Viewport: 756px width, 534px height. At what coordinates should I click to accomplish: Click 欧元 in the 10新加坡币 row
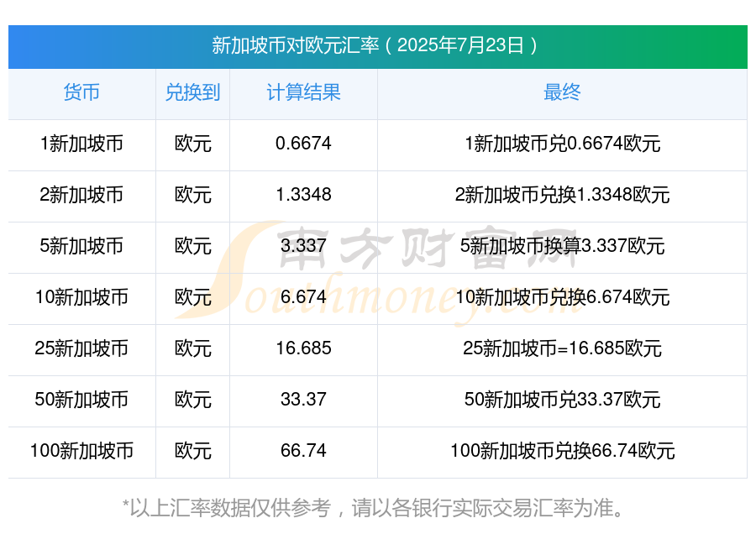192,297
